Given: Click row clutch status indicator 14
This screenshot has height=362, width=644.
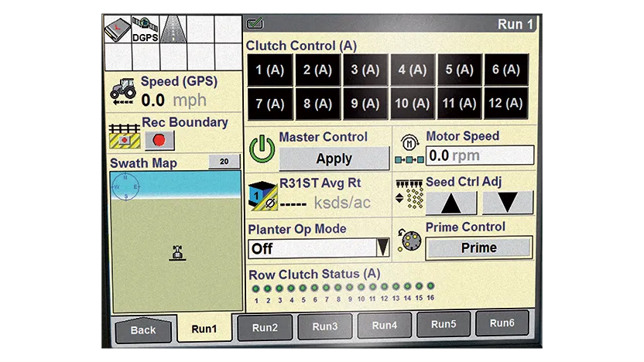Looking at the screenshot, I should (x=407, y=286).
